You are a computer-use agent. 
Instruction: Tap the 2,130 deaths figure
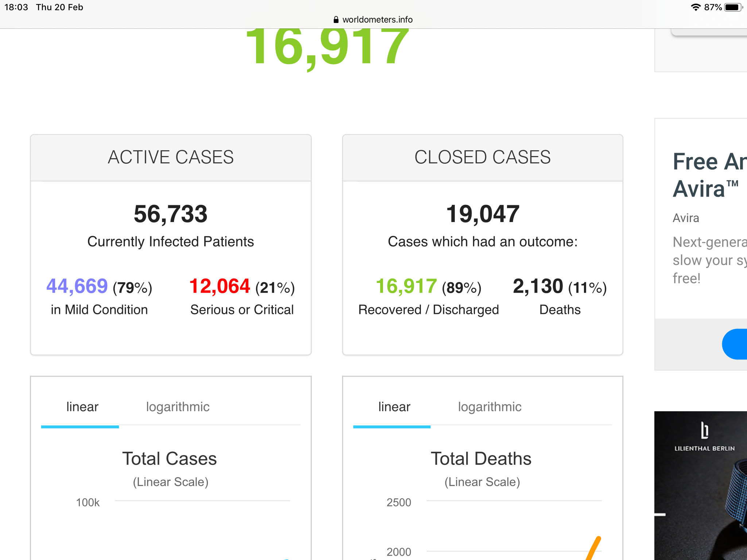click(538, 286)
